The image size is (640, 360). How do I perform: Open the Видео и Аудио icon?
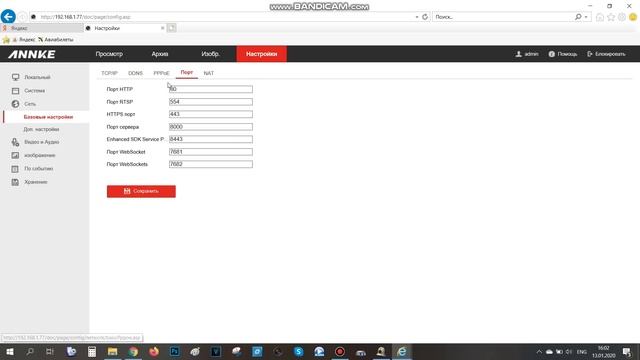(x=16, y=142)
